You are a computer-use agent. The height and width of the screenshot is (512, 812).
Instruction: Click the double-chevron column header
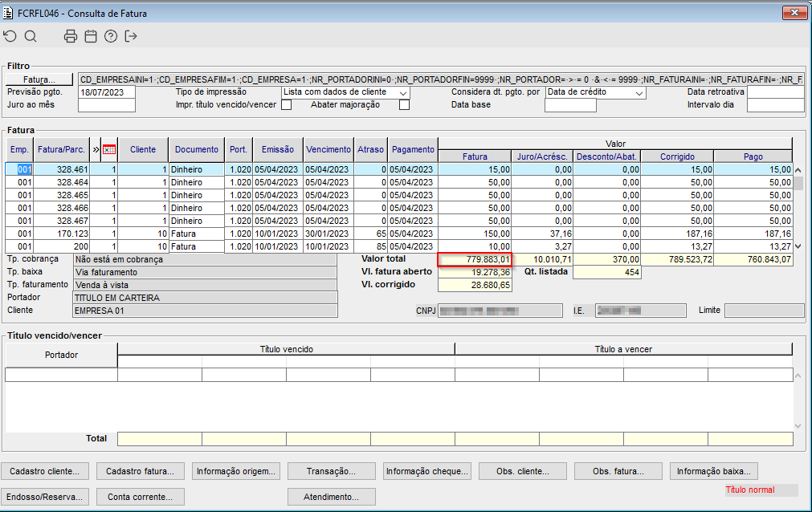pos(96,149)
